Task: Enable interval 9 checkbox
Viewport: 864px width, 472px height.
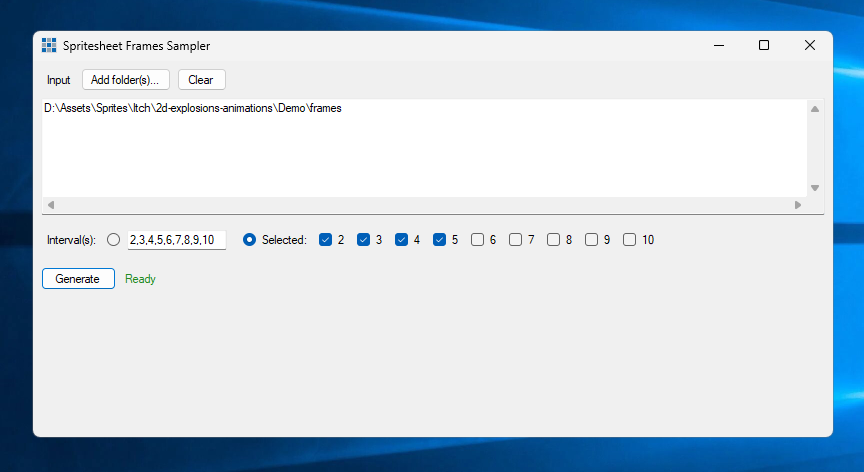Action: coord(591,240)
